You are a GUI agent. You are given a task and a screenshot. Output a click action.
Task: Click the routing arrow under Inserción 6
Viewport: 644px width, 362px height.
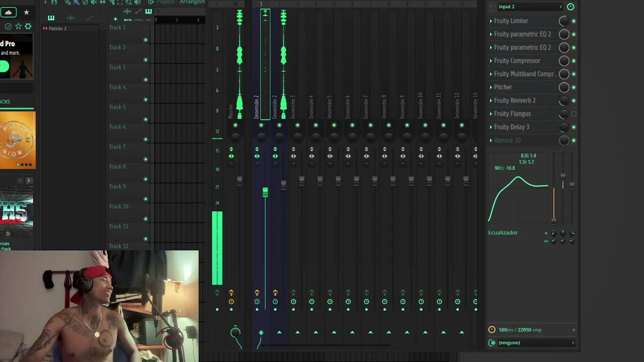352,332
